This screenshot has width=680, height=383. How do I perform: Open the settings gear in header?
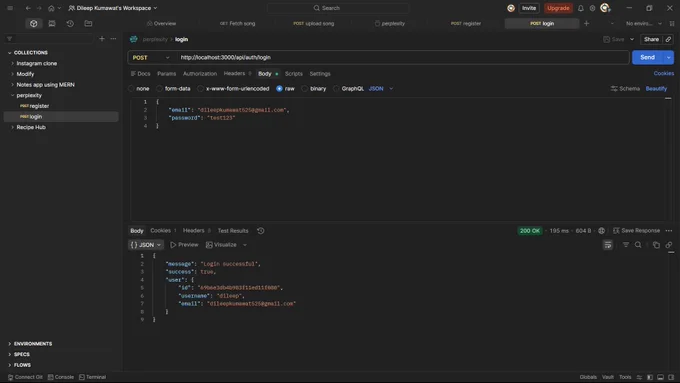click(592, 8)
